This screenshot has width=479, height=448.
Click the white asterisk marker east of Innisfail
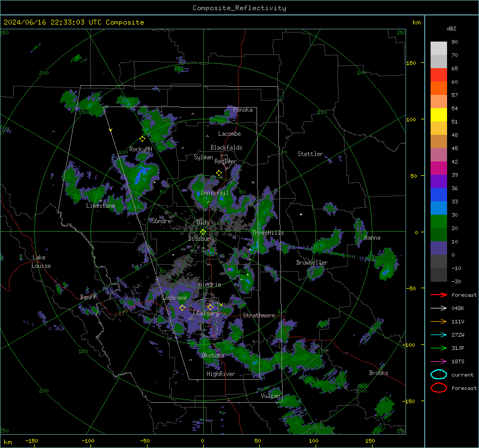[253, 183]
